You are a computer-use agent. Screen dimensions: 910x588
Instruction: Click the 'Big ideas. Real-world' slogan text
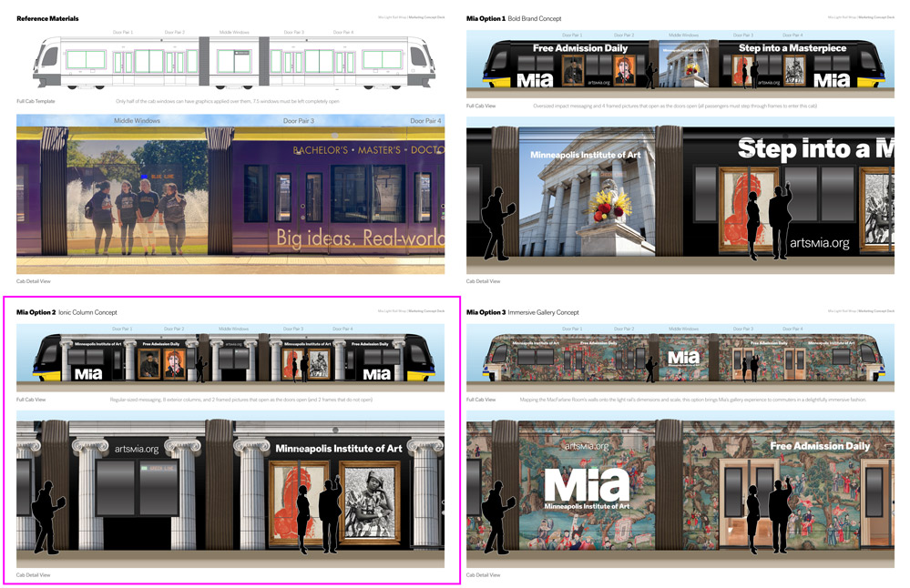(360, 238)
